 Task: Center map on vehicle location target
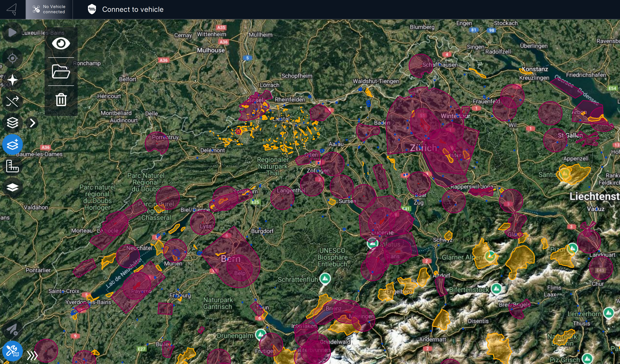12,58
